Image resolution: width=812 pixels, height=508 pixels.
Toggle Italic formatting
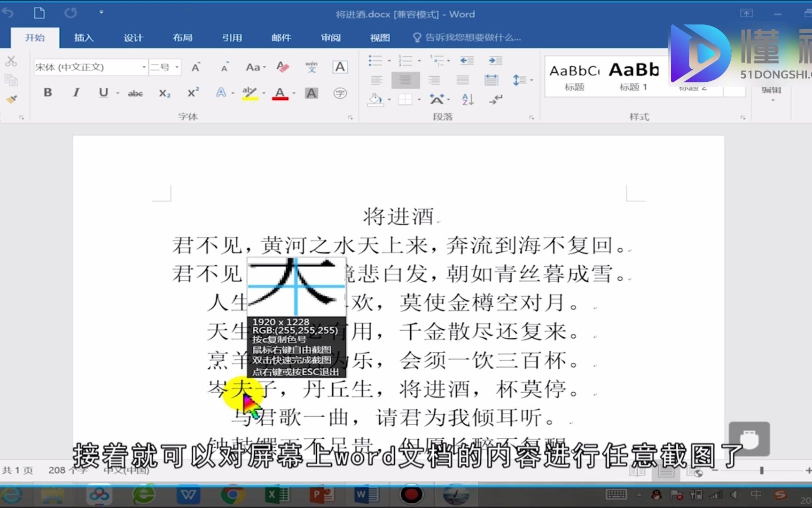(76, 93)
